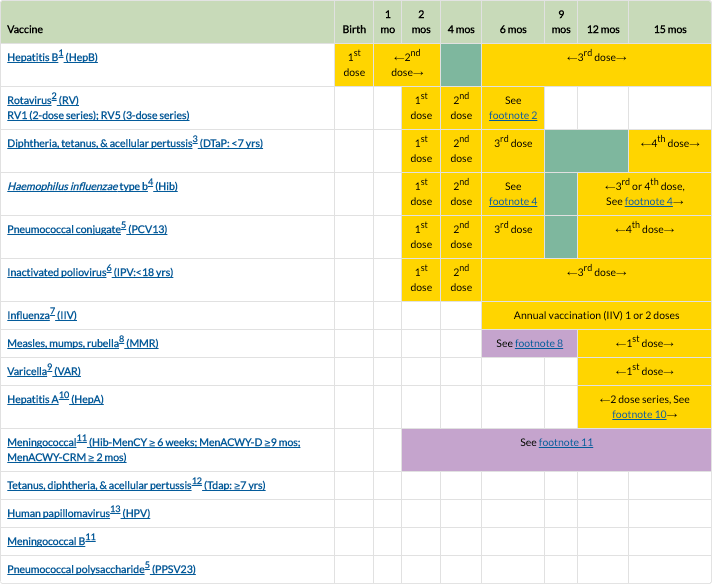This screenshot has height=586, width=713.
Task: Click the Pneumococcal polysaccharide (PPSV23) link
Action: click(x=101, y=570)
